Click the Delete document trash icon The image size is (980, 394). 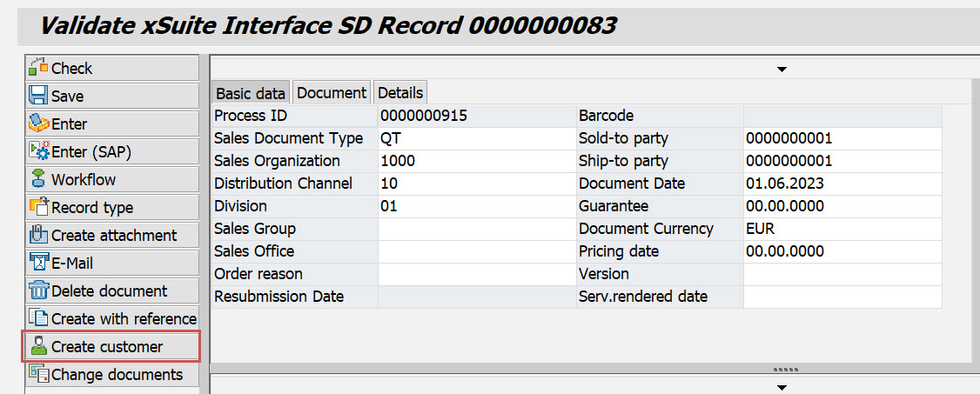tap(39, 291)
